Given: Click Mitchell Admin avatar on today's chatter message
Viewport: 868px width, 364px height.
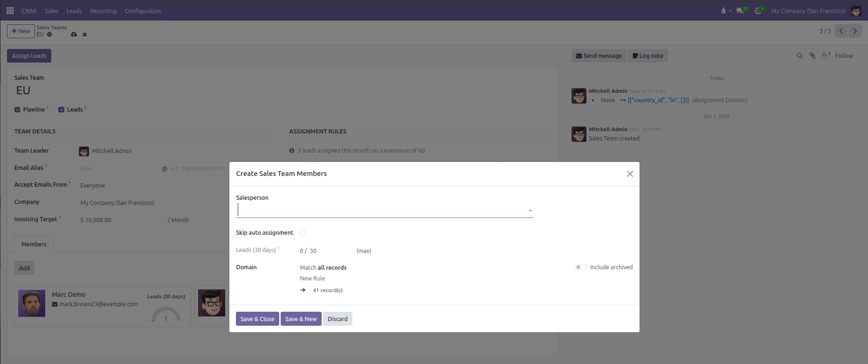Looking at the screenshot, I should [x=579, y=96].
